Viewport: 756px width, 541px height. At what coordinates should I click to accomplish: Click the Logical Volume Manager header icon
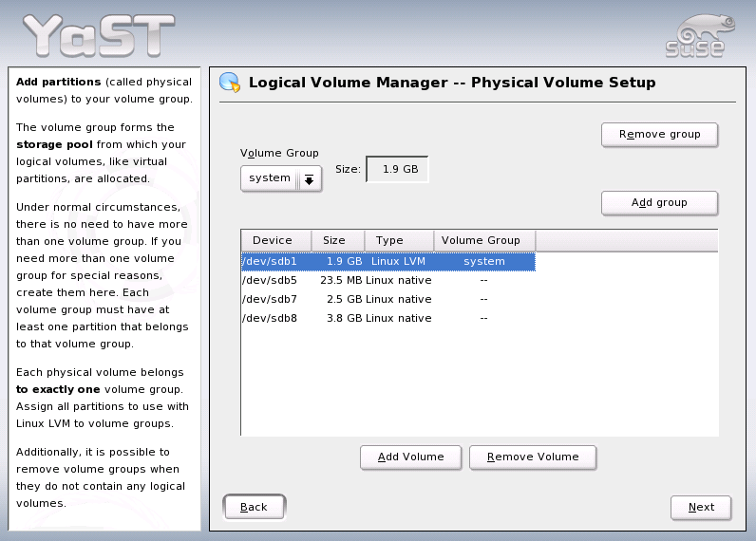(x=230, y=83)
